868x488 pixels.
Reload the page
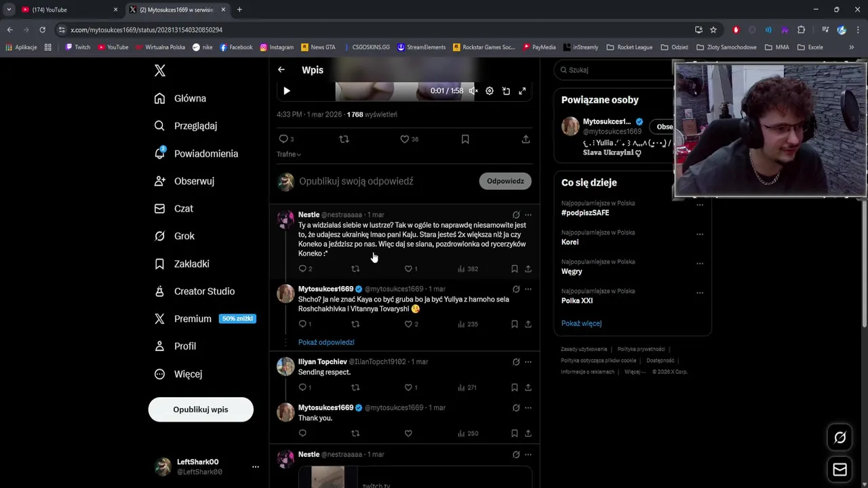(42, 30)
